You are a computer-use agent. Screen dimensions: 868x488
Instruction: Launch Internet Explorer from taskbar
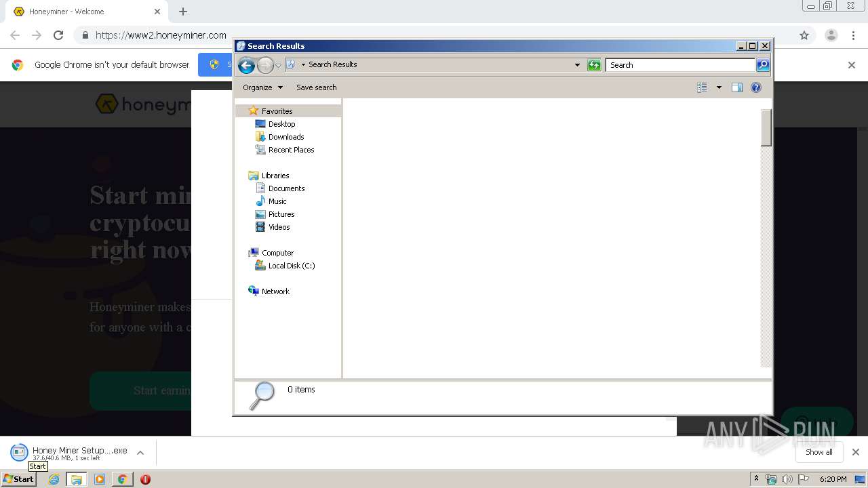pyautogui.click(x=54, y=479)
